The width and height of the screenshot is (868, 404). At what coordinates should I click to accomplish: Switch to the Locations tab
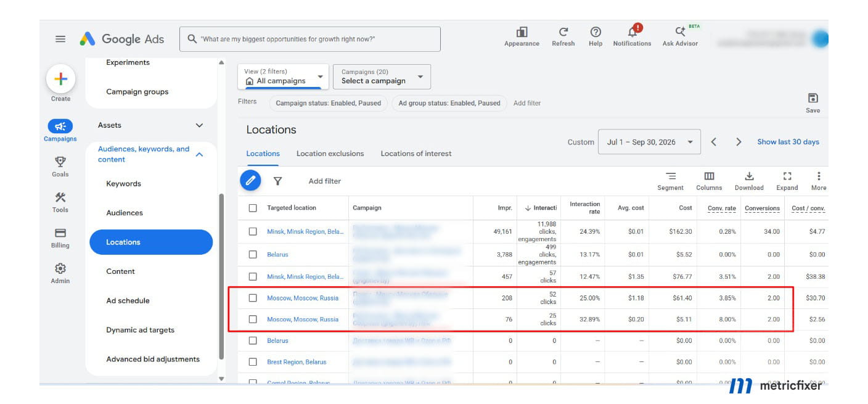click(x=263, y=154)
